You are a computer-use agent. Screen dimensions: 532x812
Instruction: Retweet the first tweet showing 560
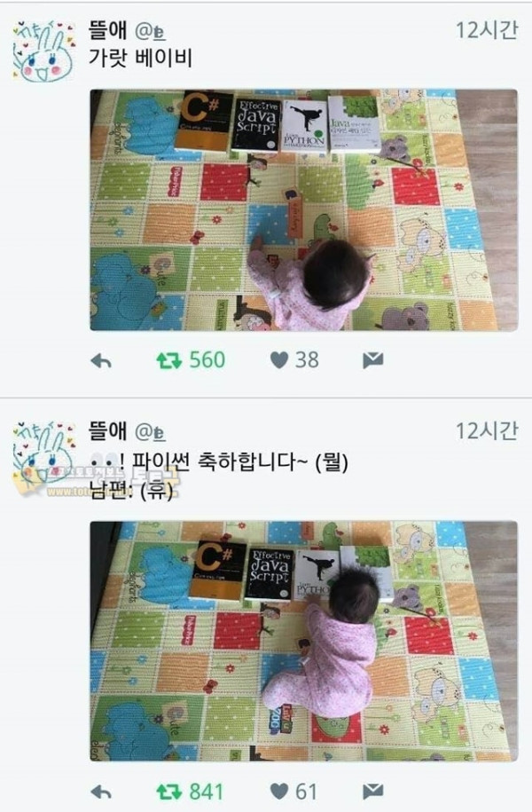pos(168,360)
